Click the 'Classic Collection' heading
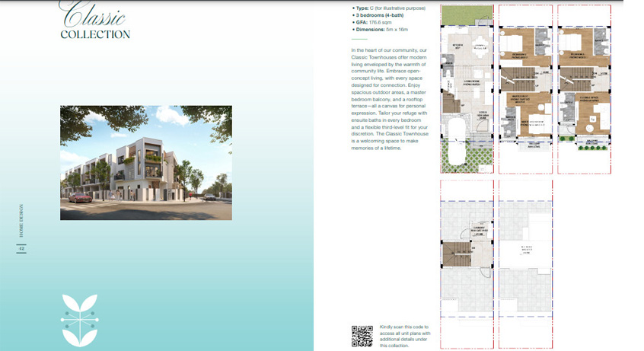The image size is (644, 351). 95,23
